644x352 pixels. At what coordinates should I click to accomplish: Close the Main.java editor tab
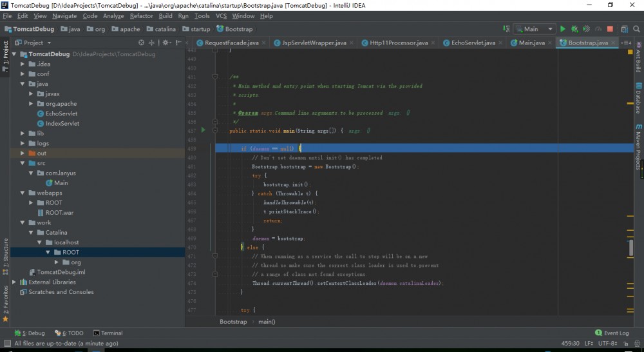point(550,43)
